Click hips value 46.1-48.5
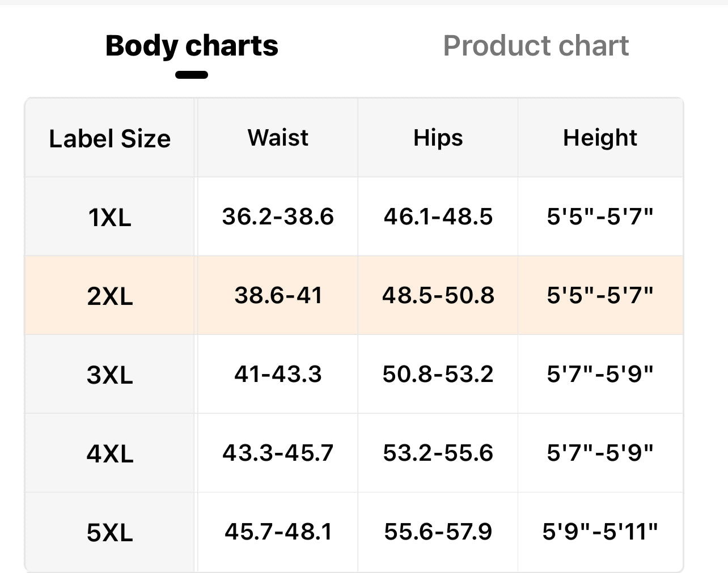The height and width of the screenshot is (573, 728). click(x=438, y=217)
